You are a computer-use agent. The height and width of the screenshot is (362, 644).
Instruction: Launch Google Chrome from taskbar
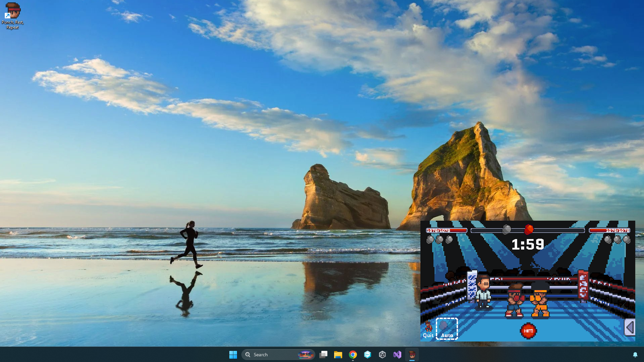point(353,355)
